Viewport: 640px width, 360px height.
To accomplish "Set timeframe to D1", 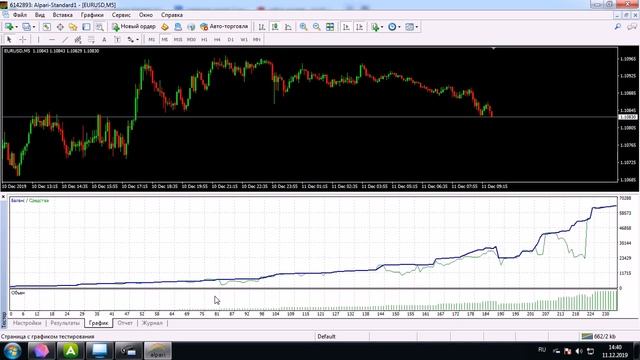I will pos(231,40).
